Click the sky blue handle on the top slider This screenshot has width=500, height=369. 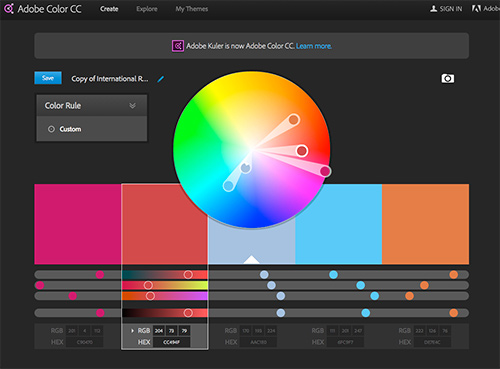click(333, 274)
